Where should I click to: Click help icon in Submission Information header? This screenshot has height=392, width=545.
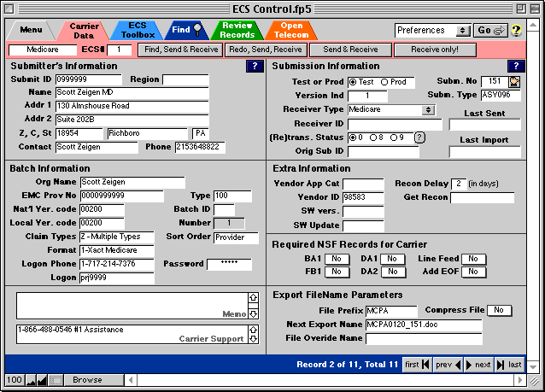click(x=515, y=66)
